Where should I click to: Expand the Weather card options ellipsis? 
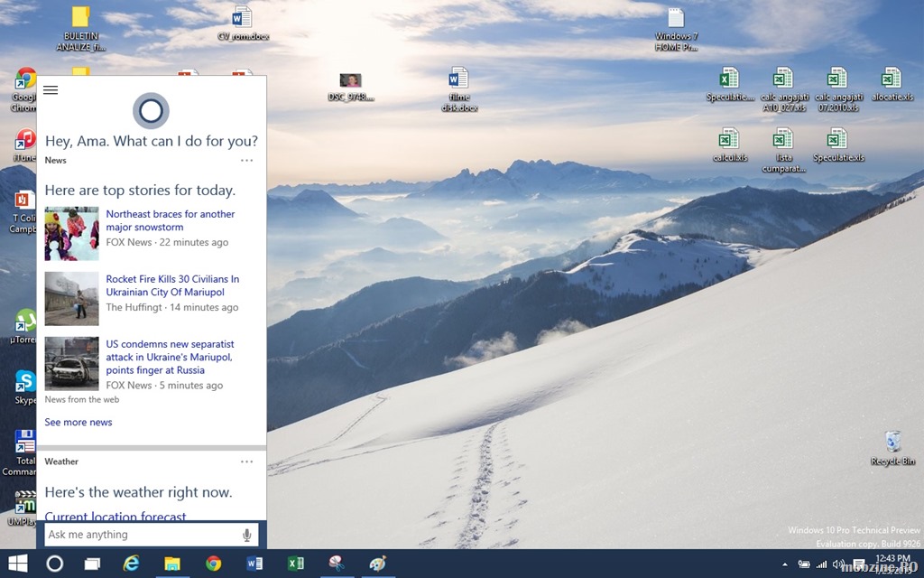tap(246, 461)
